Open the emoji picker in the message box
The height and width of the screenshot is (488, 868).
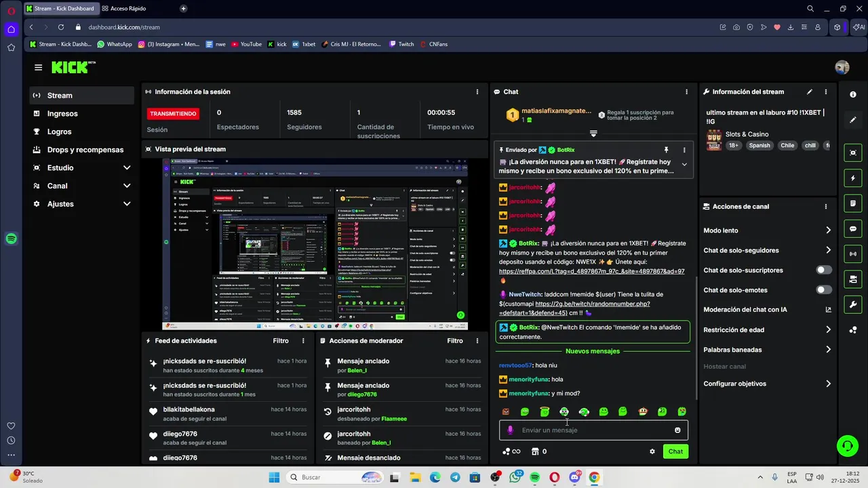[x=677, y=430]
